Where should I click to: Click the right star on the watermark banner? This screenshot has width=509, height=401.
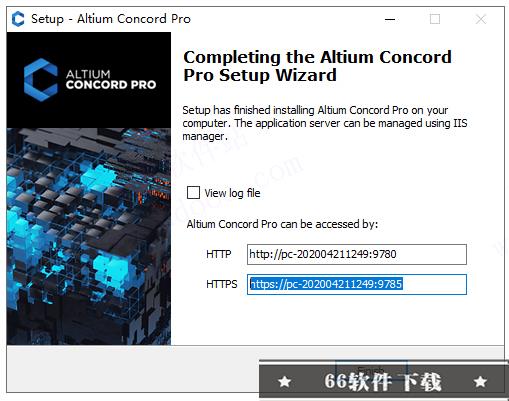coord(480,381)
